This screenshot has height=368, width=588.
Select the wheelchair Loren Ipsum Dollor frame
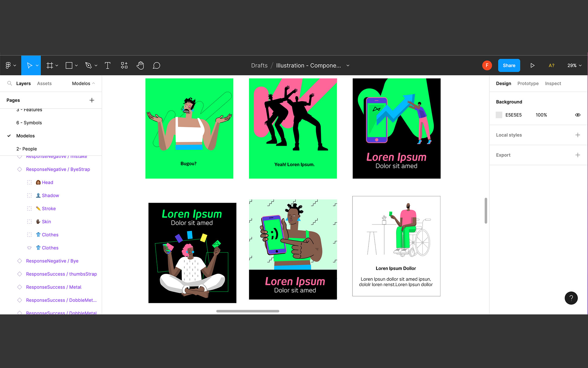[x=396, y=246]
